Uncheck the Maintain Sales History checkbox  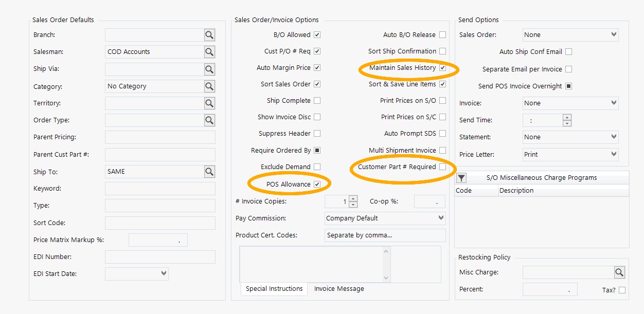tap(442, 67)
